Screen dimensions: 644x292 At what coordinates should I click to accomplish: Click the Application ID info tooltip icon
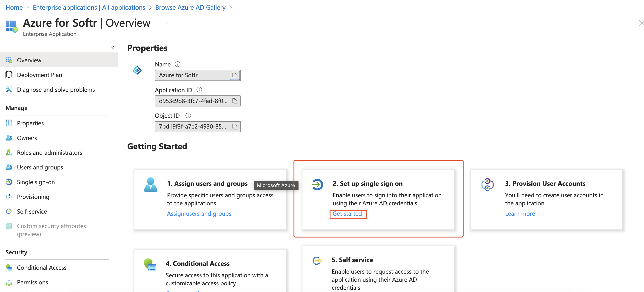199,90
